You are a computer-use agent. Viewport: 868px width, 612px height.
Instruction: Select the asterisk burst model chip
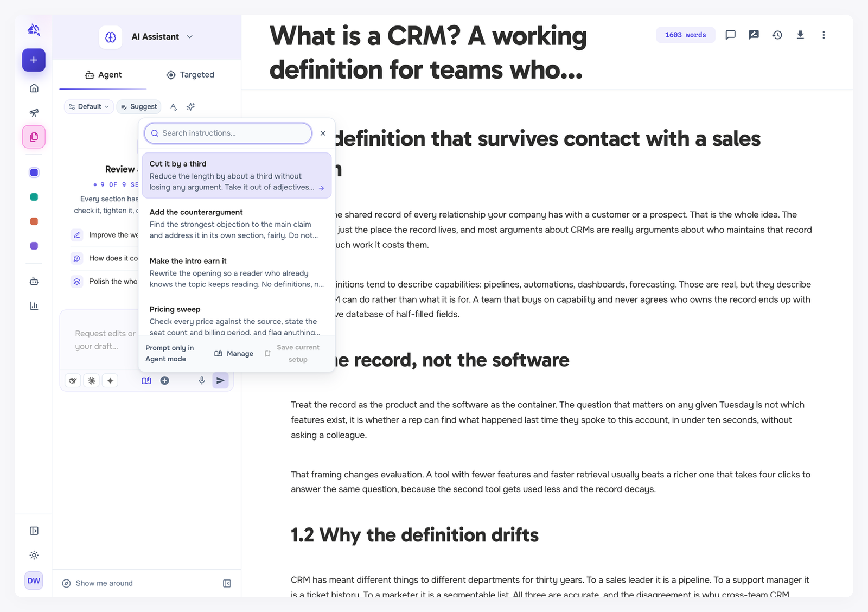(x=92, y=381)
